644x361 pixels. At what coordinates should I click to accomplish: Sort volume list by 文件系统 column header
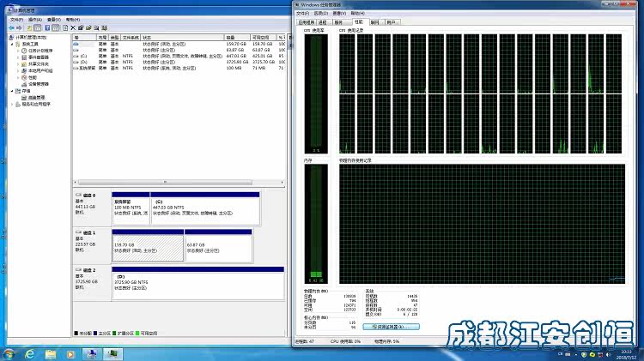131,38
